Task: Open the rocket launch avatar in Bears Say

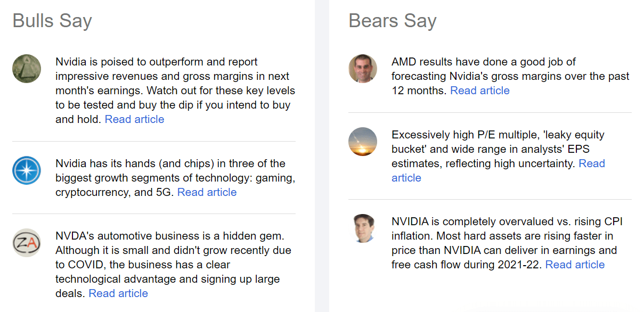Action: (363, 142)
